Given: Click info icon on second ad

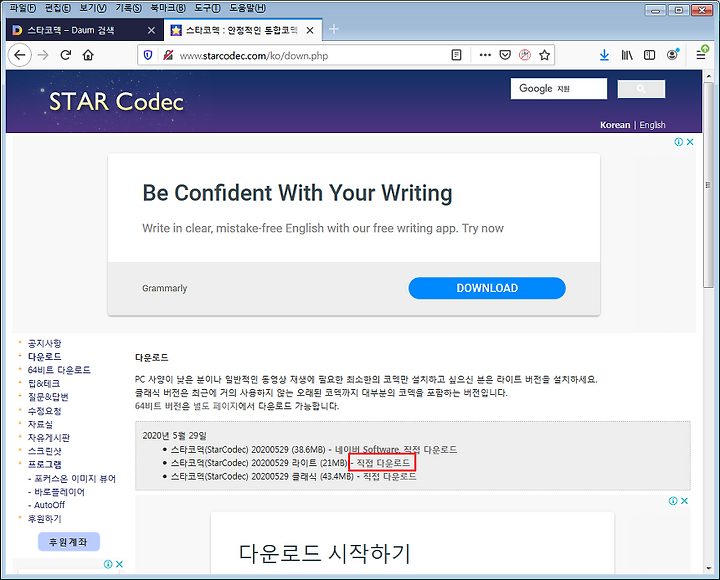Looking at the screenshot, I should point(673,501).
